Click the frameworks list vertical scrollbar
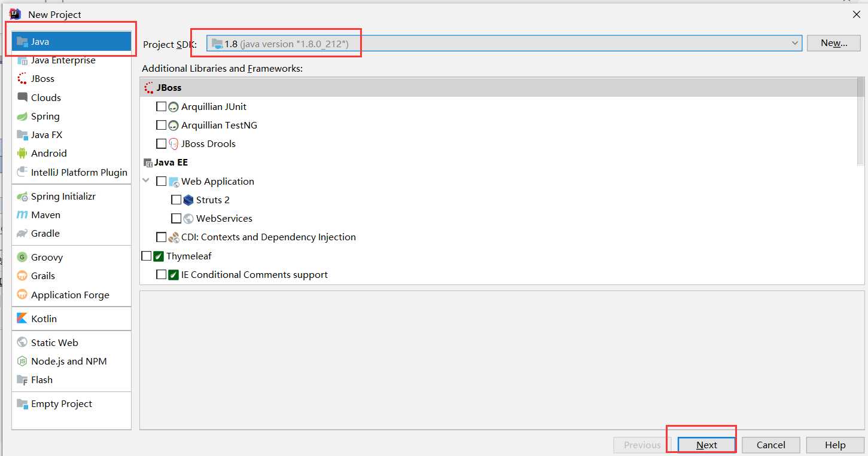This screenshot has width=868, height=456. [x=861, y=123]
